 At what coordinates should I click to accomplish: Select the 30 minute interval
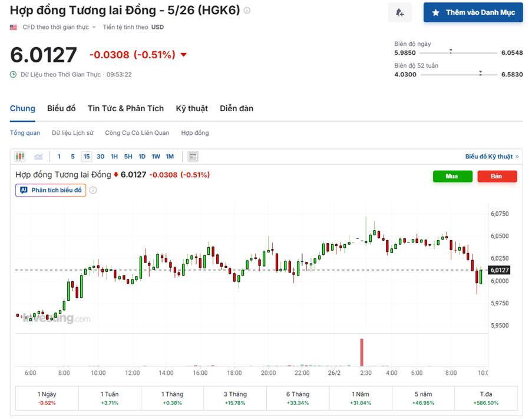(100, 157)
